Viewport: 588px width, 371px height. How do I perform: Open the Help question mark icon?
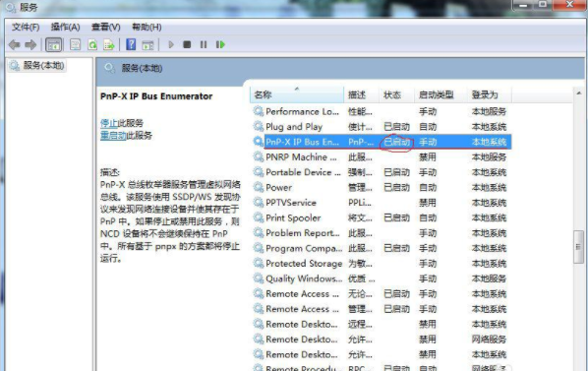click(x=131, y=44)
